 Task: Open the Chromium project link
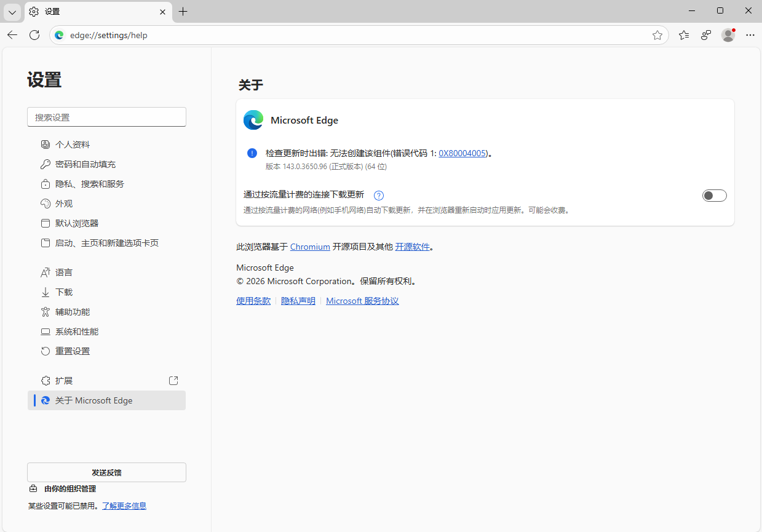point(310,246)
